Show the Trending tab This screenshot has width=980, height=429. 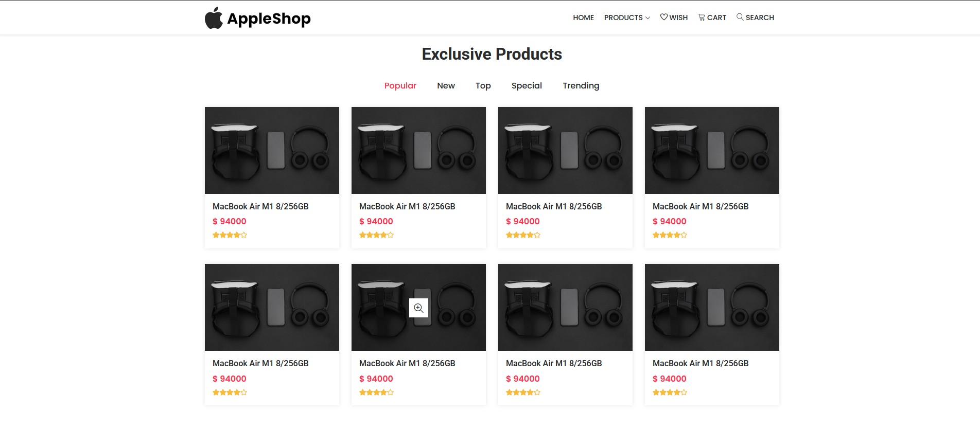(x=581, y=85)
